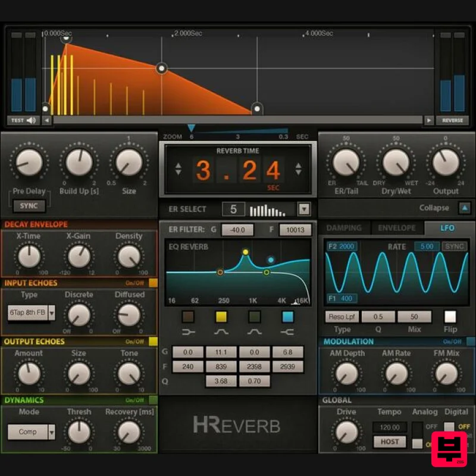Click the REVERSE button
Image resolution: width=476 pixels, height=476 pixels.
(452, 121)
